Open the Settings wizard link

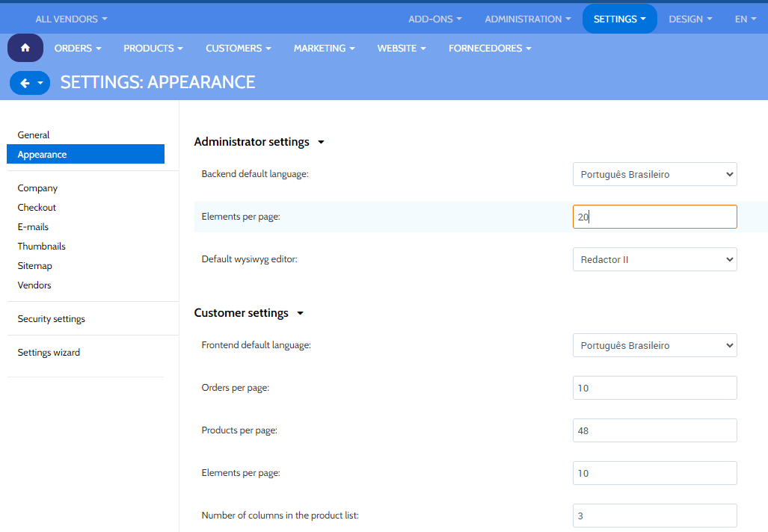[49, 353]
